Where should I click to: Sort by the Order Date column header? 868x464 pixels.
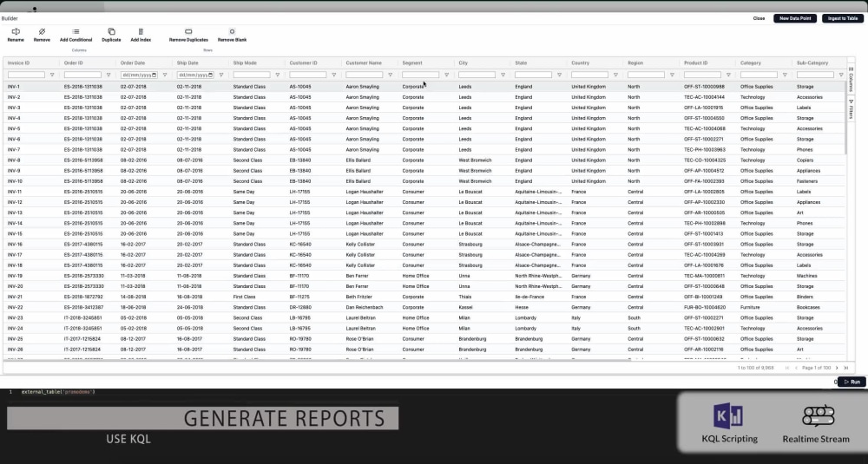[x=133, y=63]
